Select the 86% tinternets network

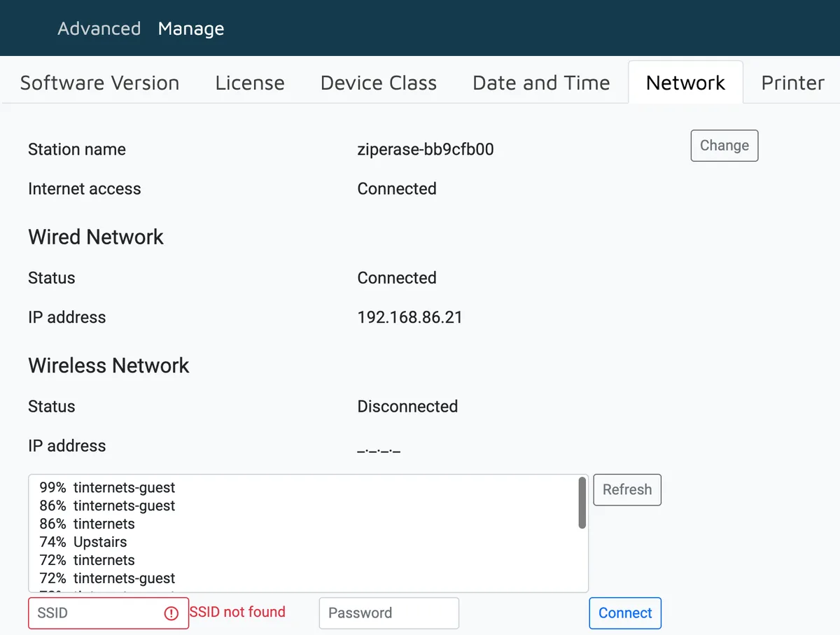pos(303,524)
